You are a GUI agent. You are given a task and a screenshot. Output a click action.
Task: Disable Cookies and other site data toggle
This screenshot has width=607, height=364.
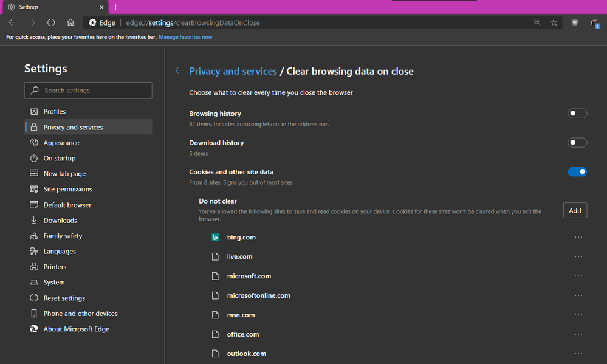577,171
